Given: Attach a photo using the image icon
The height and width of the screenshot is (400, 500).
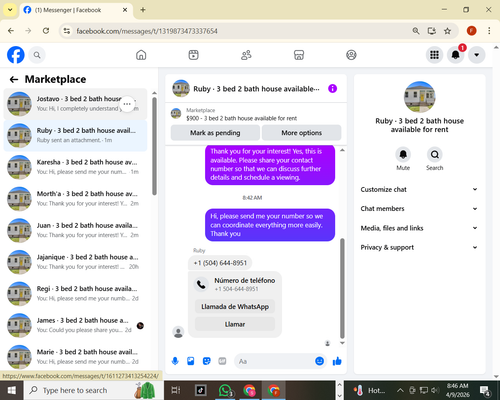Looking at the screenshot, I should [191, 361].
